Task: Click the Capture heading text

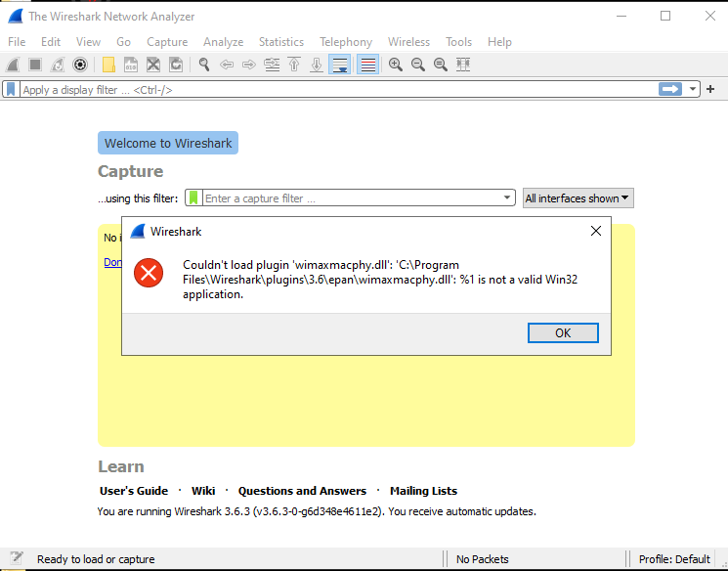Action: point(131,171)
